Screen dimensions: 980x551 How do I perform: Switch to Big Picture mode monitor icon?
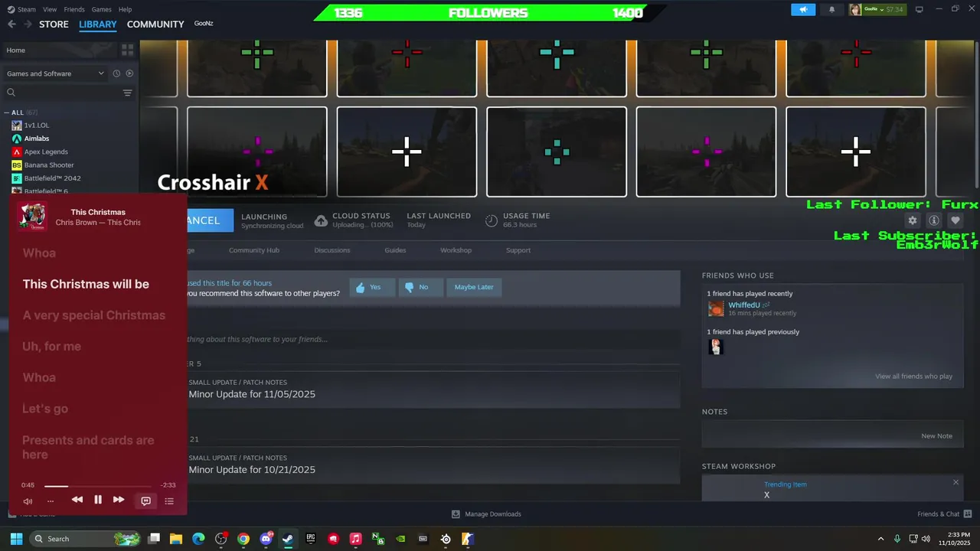(920, 9)
